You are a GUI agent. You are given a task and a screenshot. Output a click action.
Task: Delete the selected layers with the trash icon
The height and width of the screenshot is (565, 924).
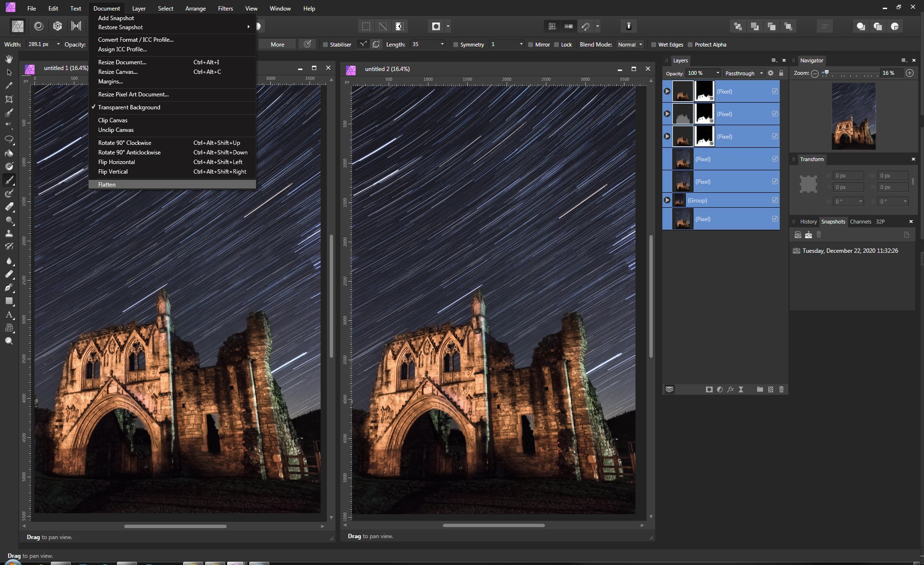(x=782, y=389)
